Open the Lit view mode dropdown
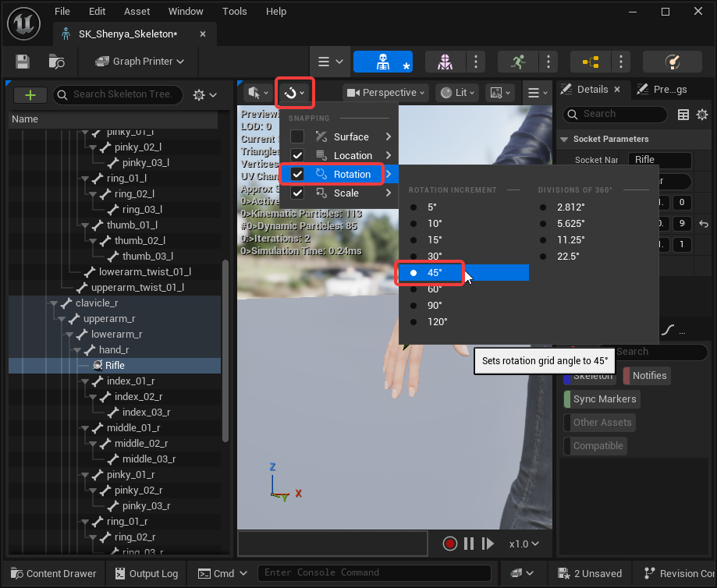Image resolution: width=717 pixels, height=588 pixels. click(x=457, y=93)
